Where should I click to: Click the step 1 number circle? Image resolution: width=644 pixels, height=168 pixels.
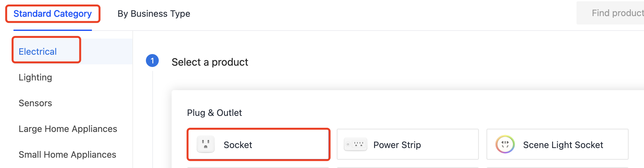(152, 61)
